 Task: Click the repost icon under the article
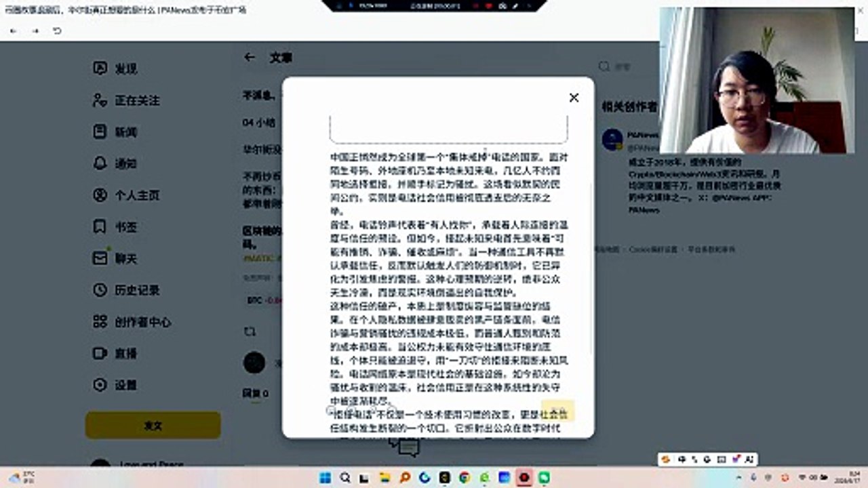250,331
